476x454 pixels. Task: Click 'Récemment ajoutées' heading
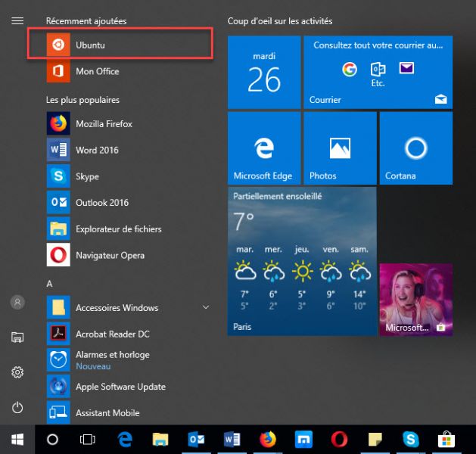point(86,21)
